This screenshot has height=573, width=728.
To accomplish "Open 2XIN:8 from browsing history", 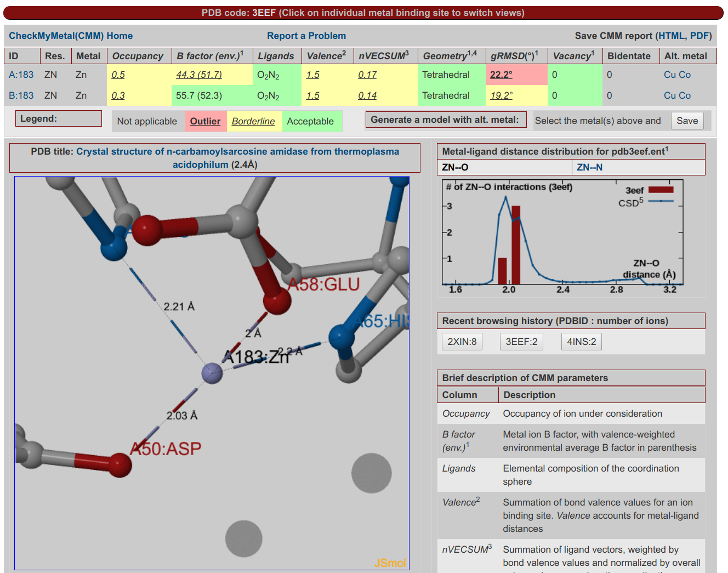I will (462, 342).
